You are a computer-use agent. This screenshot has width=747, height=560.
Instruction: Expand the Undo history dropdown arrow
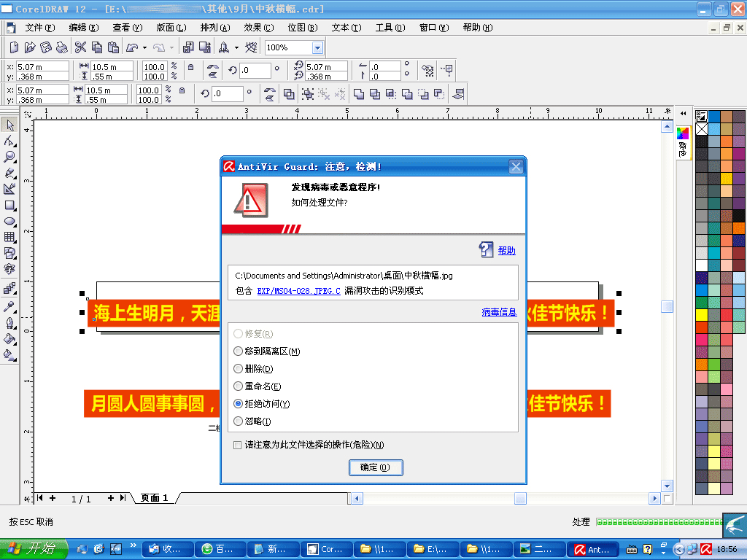144,47
